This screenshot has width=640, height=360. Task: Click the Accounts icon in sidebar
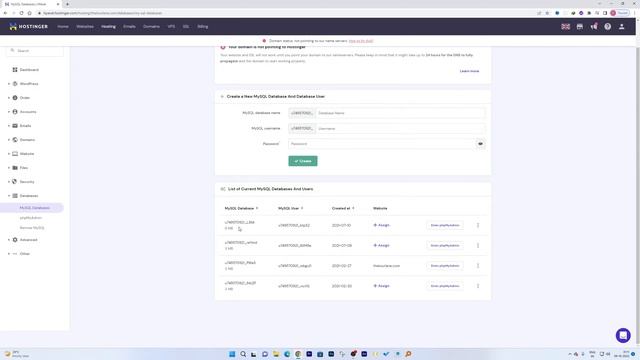[15, 112]
